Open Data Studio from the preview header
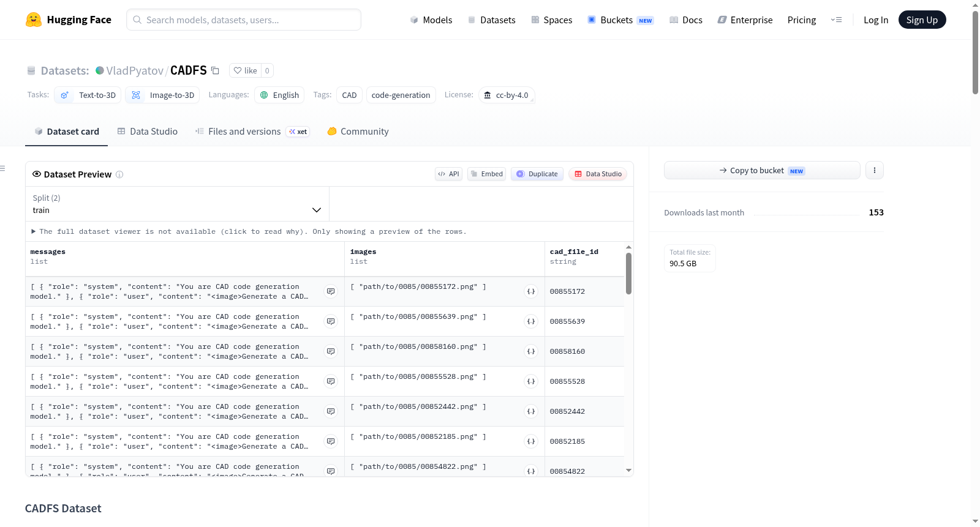This screenshot has width=980, height=527. 598,174
